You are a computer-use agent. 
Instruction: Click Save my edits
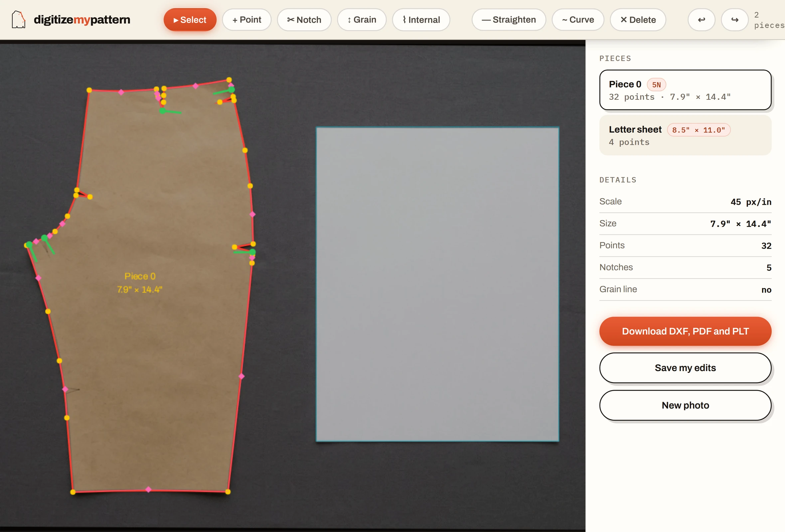(x=685, y=368)
